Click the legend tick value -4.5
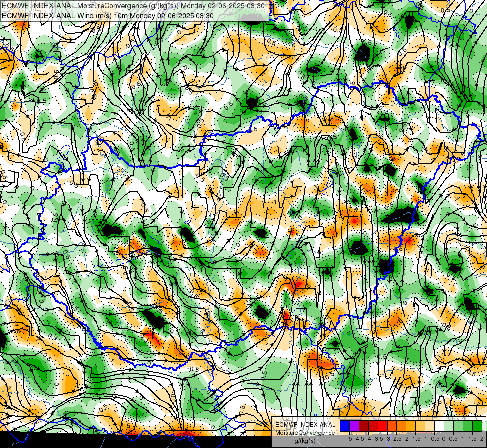The height and width of the screenshot is (448, 487). 359,439
